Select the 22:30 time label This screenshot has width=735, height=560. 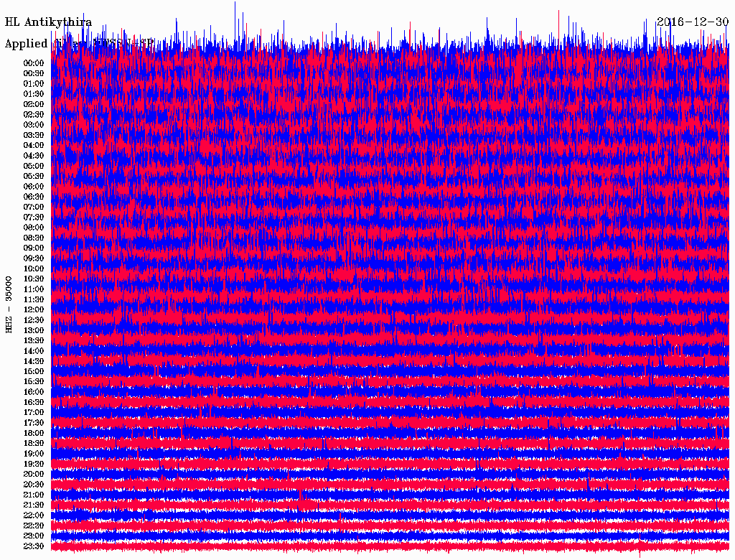point(33,526)
